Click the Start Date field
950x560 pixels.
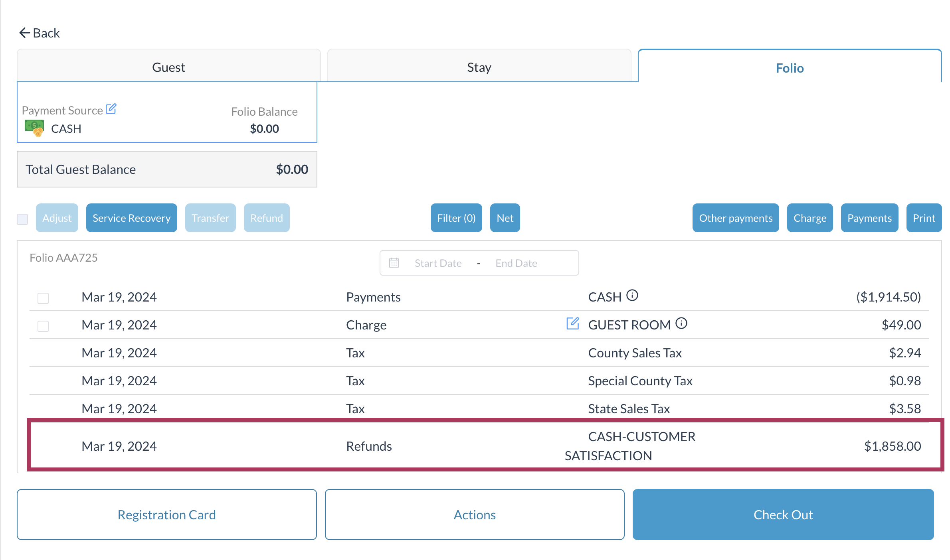tap(438, 263)
